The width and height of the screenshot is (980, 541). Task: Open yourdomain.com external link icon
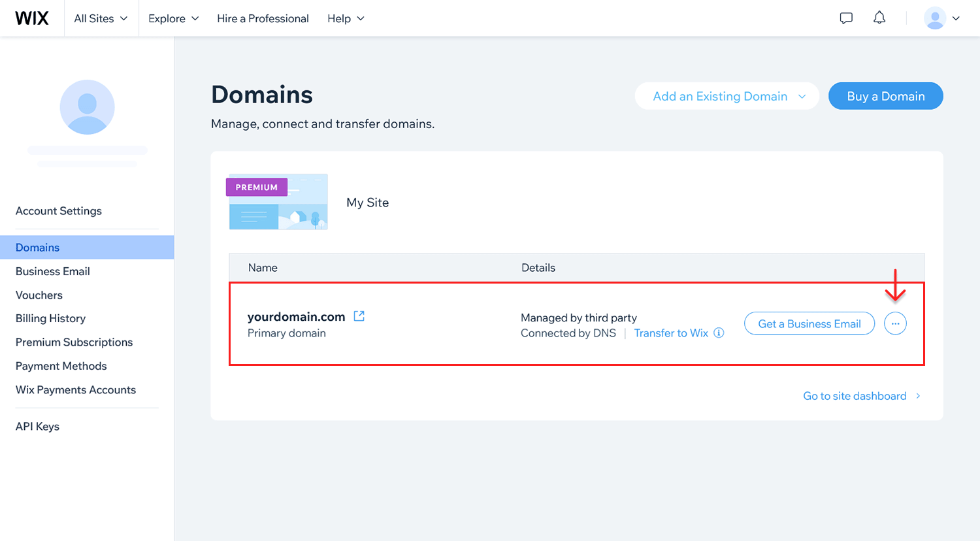click(359, 316)
